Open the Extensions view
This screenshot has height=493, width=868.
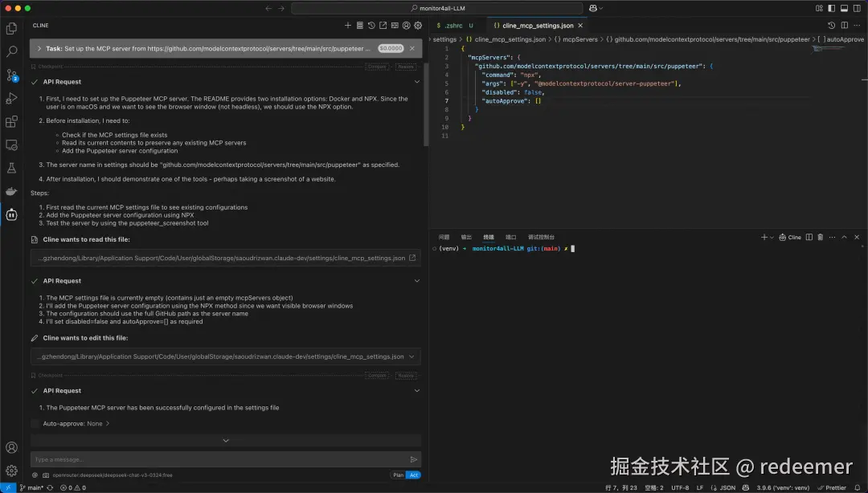[x=11, y=122]
